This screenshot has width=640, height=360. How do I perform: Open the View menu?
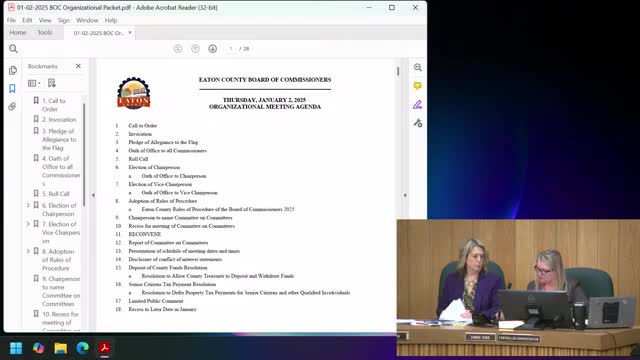45,20
